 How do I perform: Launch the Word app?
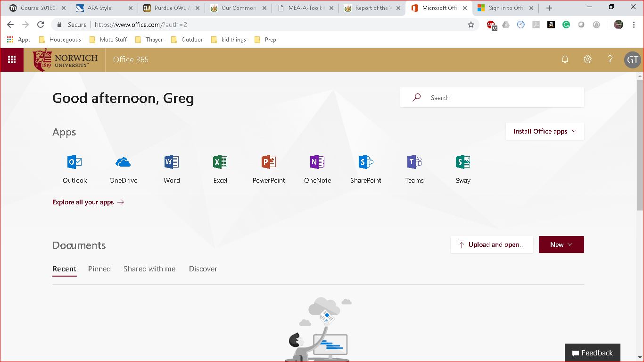click(172, 169)
